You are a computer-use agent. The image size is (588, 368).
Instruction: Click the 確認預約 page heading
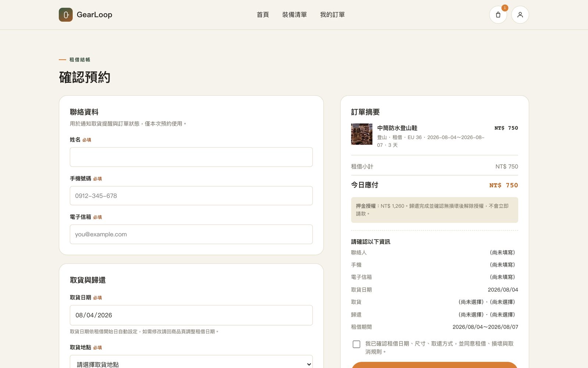tap(85, 77)
